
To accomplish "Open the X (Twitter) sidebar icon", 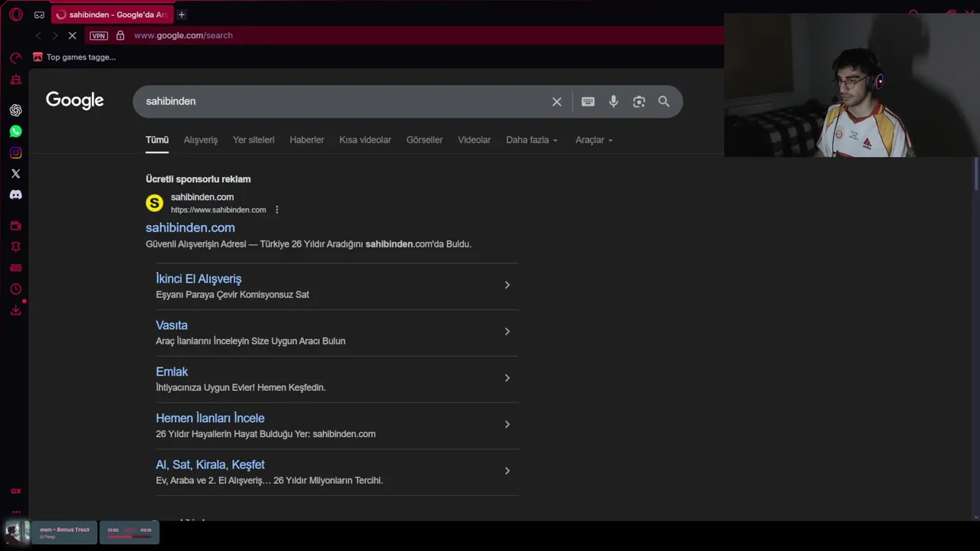I will pos(15,174).
